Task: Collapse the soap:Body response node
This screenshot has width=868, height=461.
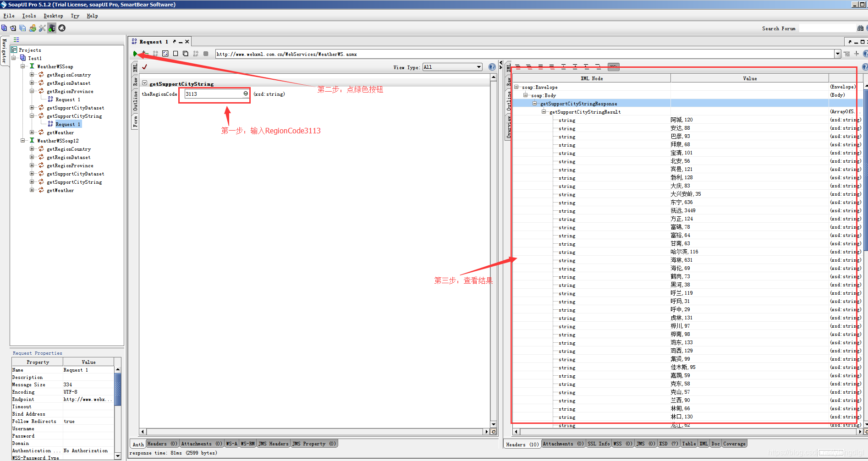Action: pyautogui.click(x=526, y=95)
